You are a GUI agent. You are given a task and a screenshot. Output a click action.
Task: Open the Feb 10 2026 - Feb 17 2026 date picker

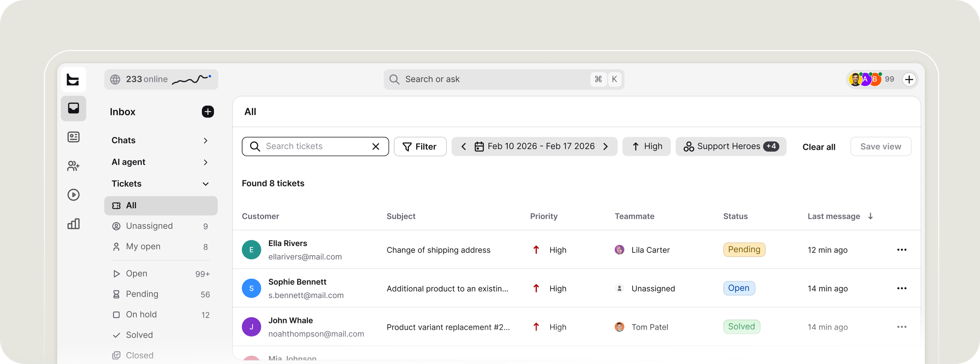pyautogui.click(x=535, y=147)
